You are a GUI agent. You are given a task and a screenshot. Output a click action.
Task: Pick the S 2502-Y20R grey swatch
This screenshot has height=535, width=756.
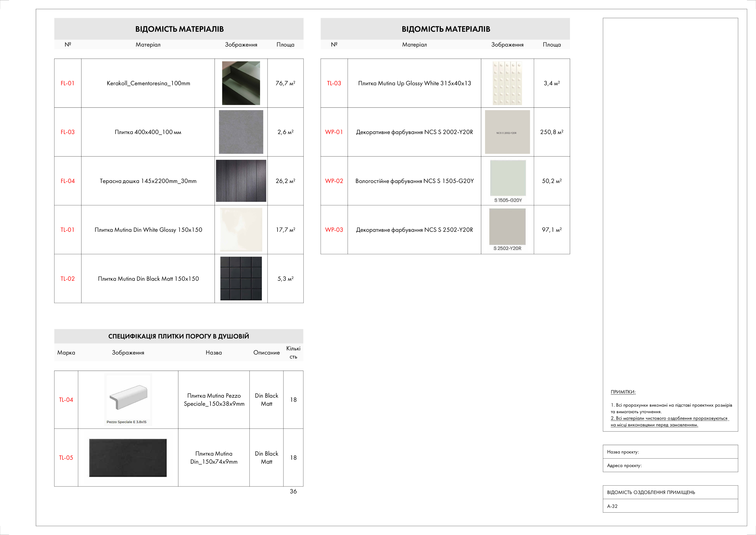coord(507,227)
